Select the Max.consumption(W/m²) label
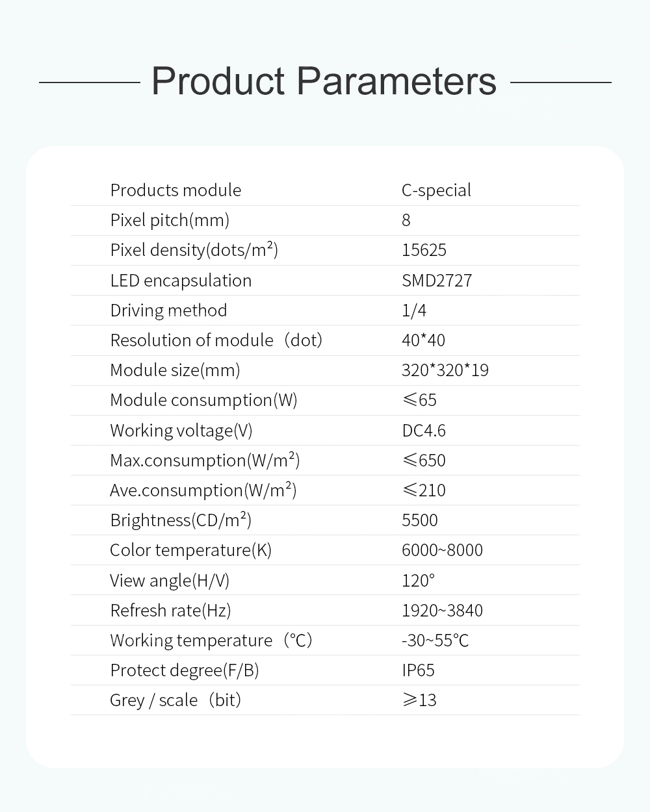 (x=205, y=461)
